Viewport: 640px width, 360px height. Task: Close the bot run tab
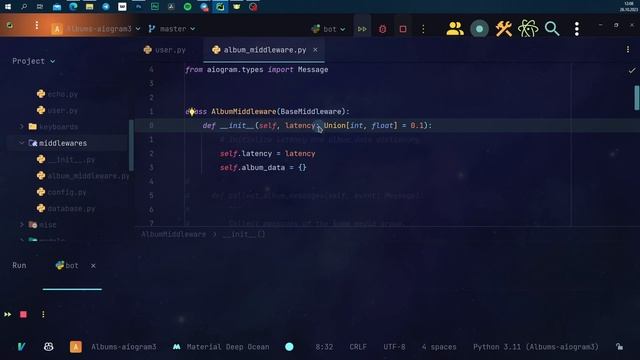click(x=93, y=266)
